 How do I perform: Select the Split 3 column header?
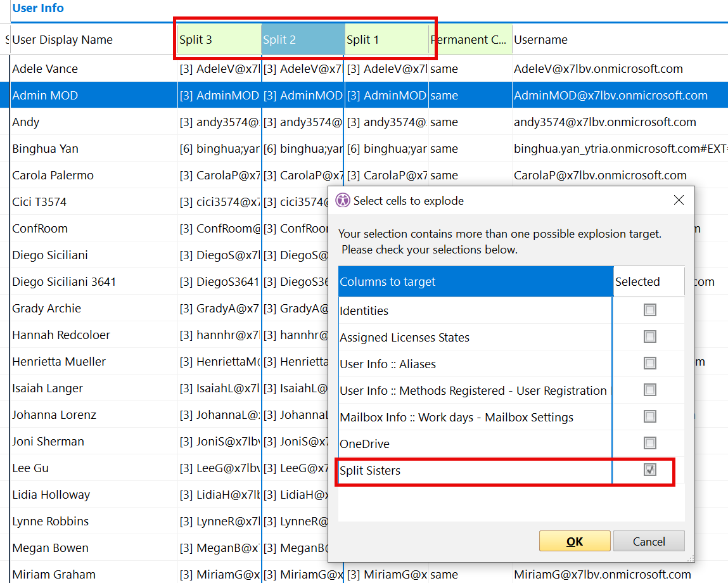219,40
